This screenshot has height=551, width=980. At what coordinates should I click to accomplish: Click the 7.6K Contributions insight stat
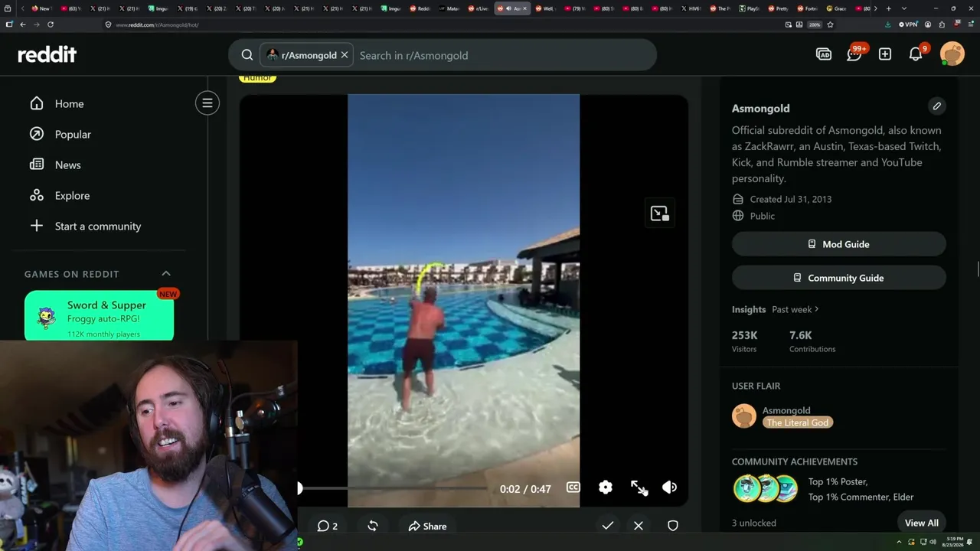[812, 341]
